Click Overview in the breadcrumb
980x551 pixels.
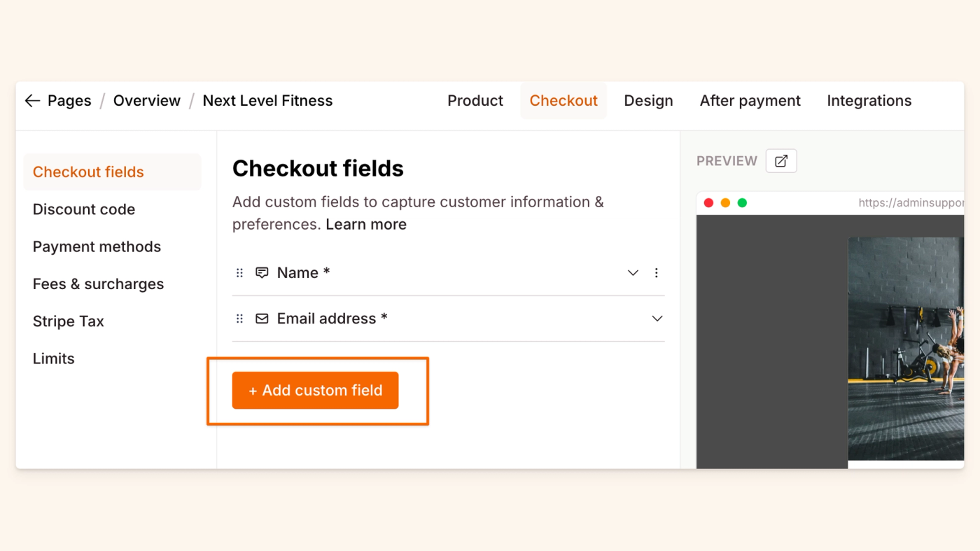pos(147,101)
